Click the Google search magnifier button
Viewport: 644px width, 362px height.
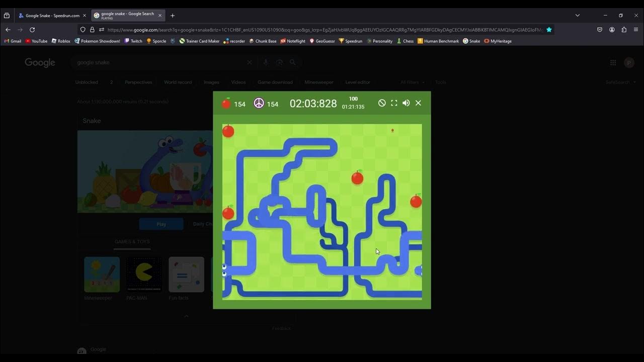click(293, 62)
